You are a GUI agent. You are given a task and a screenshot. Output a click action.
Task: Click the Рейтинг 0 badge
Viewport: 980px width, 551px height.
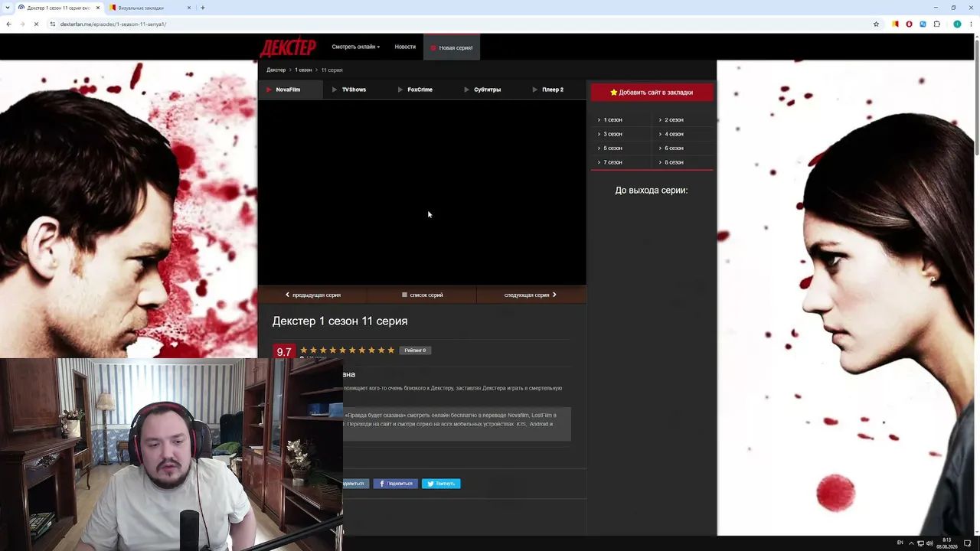[x=415, y=350]
